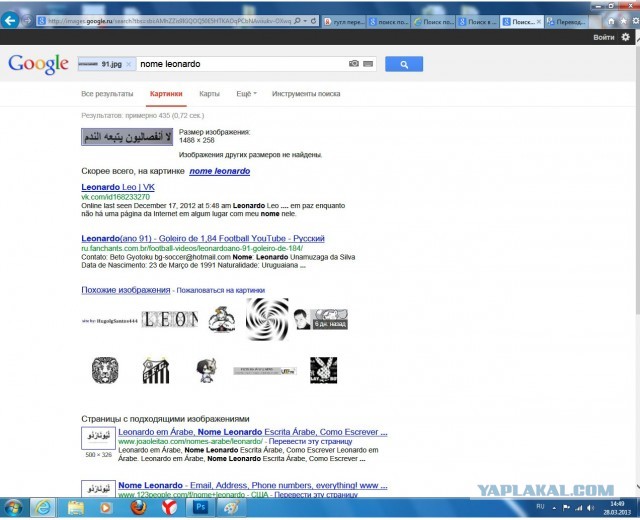Open Google settings gear icon

tap(625, 37)
